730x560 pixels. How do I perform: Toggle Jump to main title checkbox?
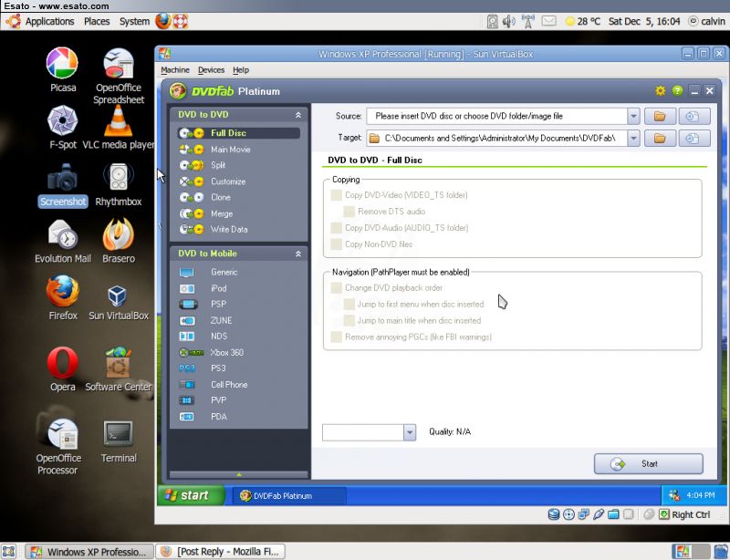(349, 320)
